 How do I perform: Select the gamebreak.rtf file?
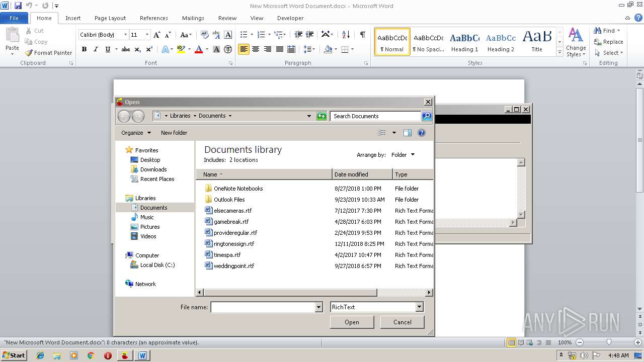click(231, 222)
